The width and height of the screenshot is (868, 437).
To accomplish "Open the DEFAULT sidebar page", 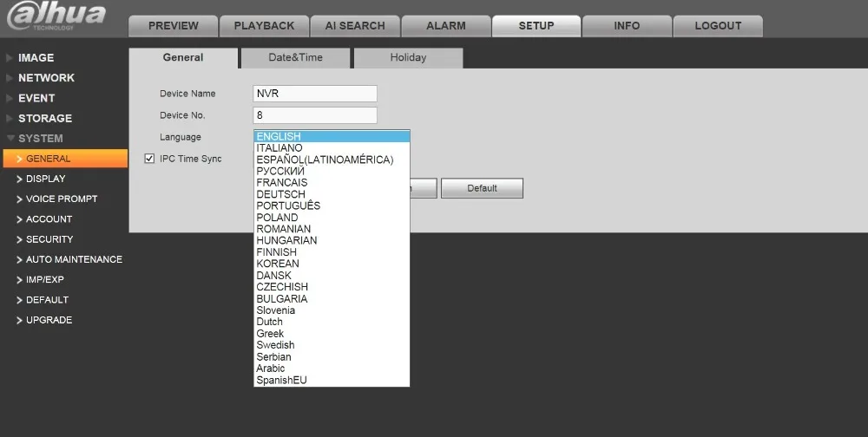I will [x=47, y=300].
